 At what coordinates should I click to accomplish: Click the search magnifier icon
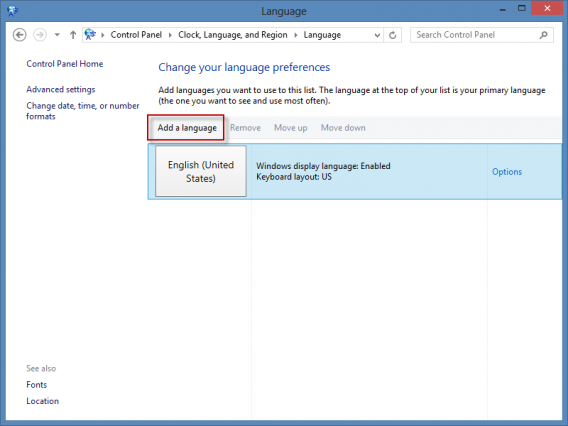pyautogui.click(x=543, y=35)
